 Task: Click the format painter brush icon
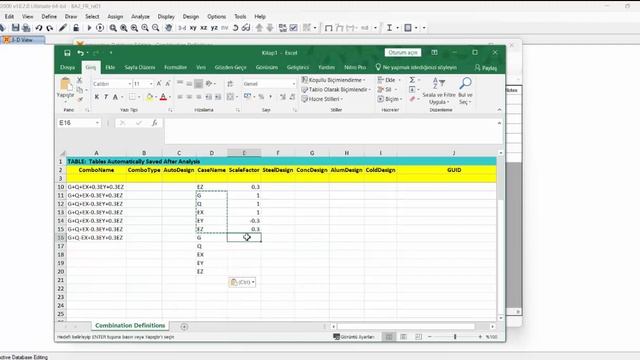pyautogui.click(x=80, y=99)
